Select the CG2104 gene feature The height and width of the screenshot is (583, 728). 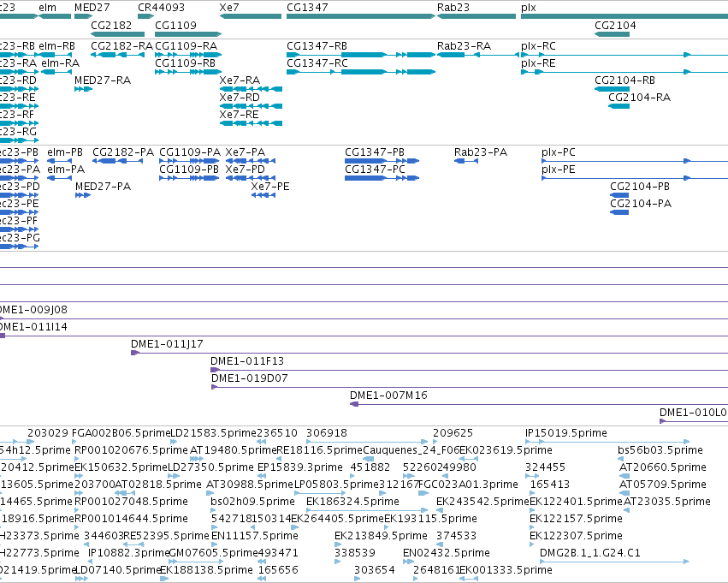tap(612, 34)
